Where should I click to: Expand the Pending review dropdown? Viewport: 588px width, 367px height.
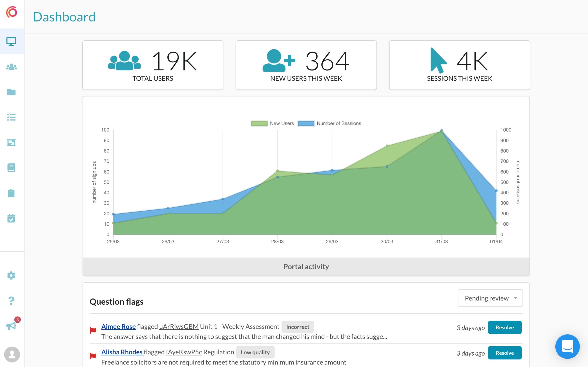pyautogui.click(x=490, y=298)
